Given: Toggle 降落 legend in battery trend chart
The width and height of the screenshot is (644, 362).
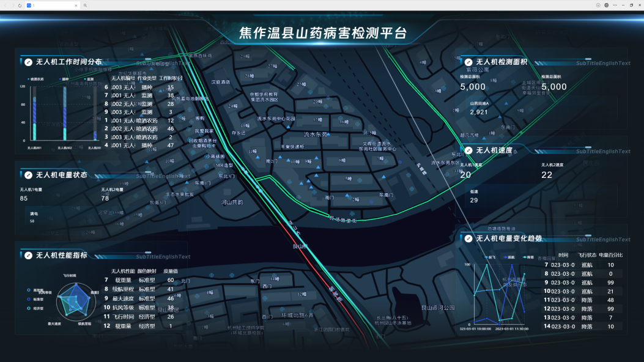Looking at the screenshot, I should click(x=528, y=257).
